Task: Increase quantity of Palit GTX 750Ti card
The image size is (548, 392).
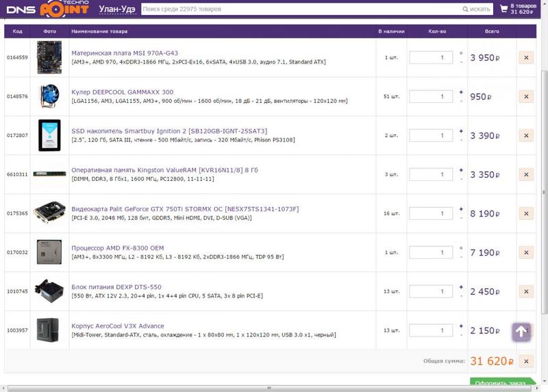Action: coord(461,209)
